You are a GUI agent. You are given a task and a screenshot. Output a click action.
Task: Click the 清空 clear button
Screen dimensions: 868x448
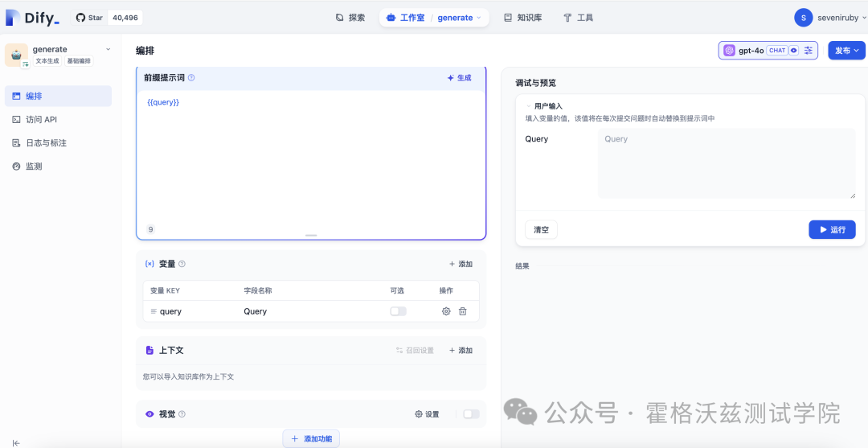coord(542,230)
